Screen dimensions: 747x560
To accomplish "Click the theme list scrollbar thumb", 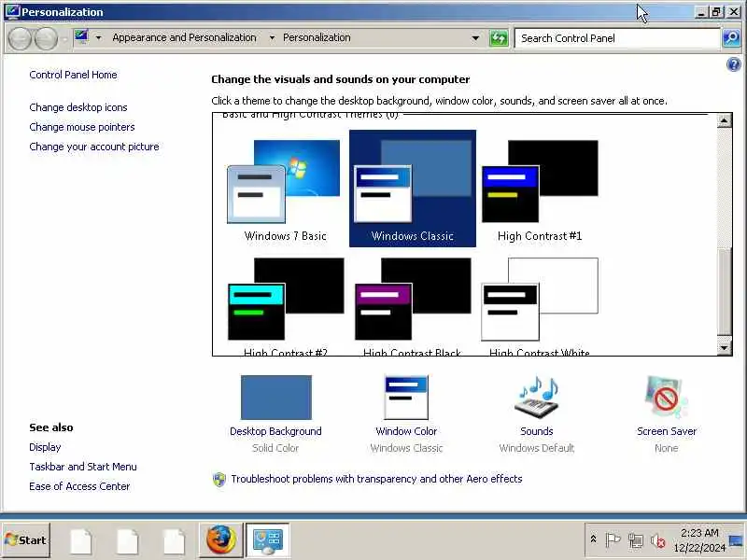I will 725,291.
